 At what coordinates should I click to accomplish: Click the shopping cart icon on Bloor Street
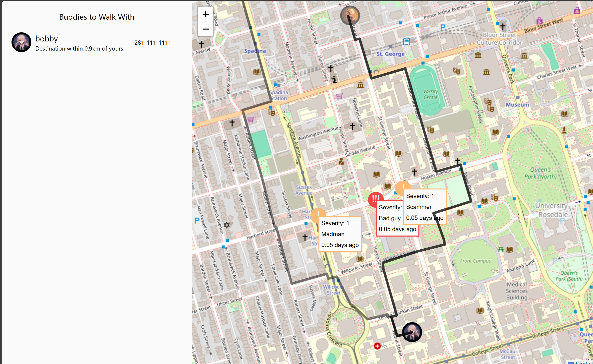point(339,96)
